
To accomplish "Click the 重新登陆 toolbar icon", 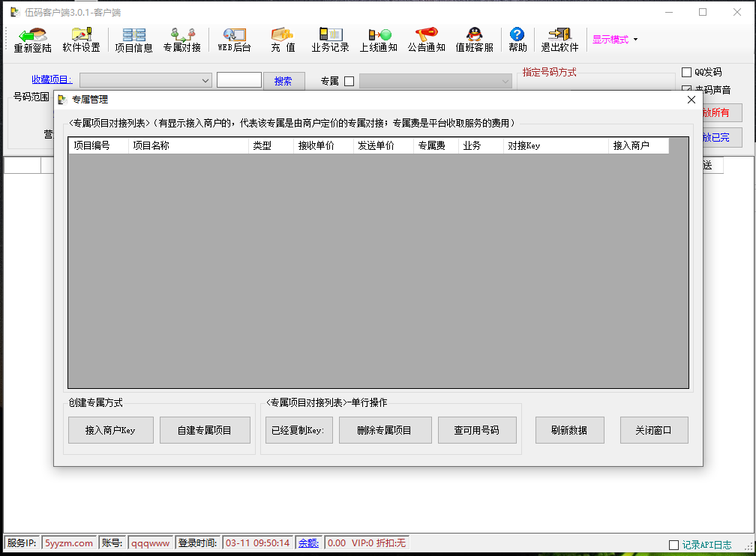I will click(33, 40).
